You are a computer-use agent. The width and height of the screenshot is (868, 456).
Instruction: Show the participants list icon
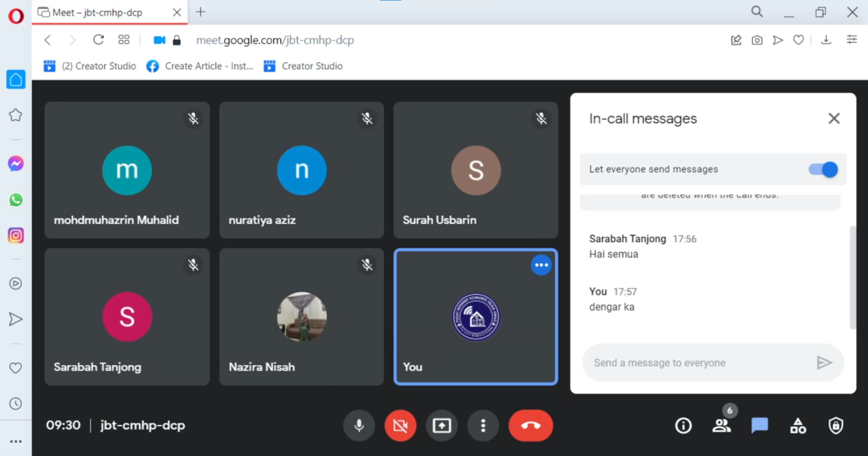click(722, 425)
